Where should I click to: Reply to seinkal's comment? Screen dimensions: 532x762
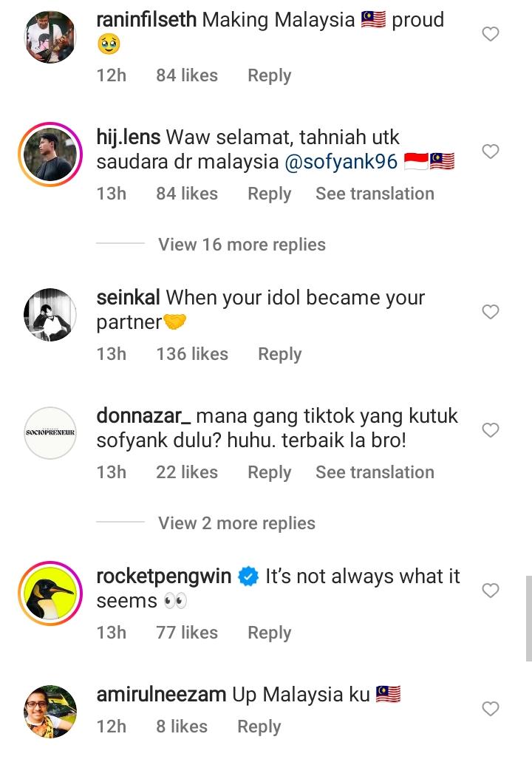[279, 354]
